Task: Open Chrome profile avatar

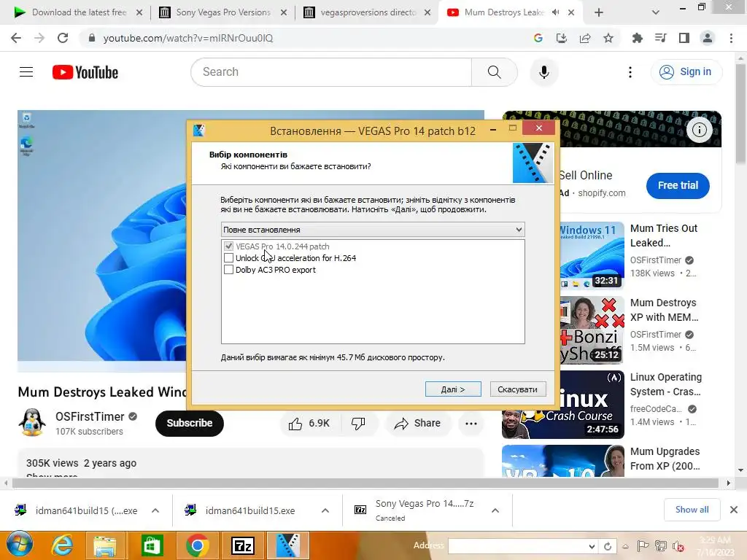Action: (708, 38)
